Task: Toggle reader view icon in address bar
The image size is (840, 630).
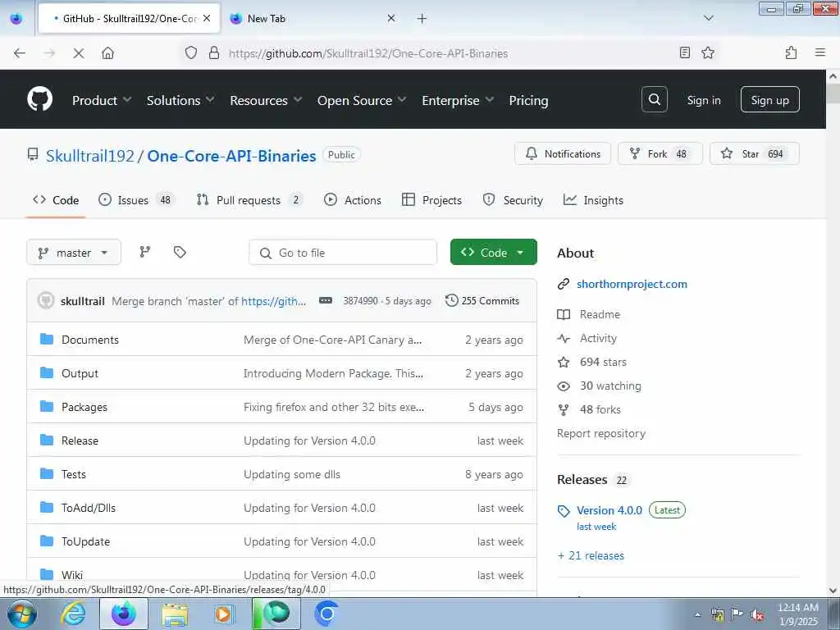Action: point(685,52)
